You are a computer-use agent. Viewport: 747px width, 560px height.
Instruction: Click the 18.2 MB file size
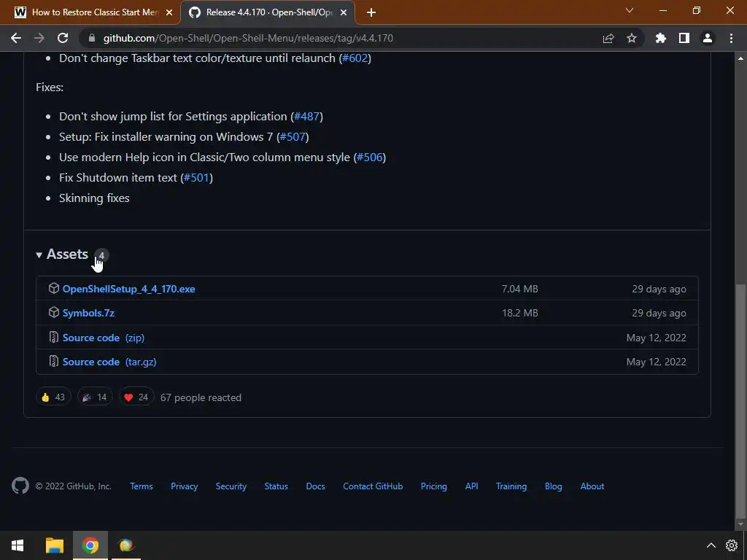click(519, 313)
